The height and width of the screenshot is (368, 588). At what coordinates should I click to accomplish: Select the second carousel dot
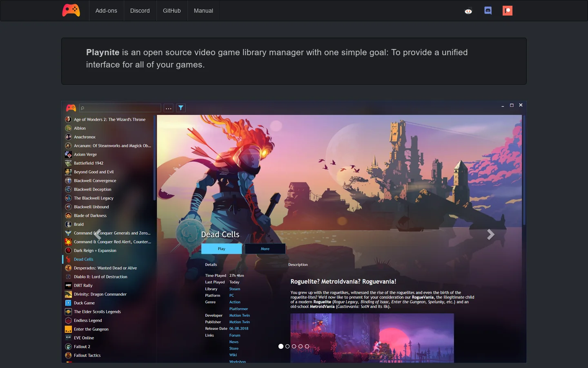[287, 346]
